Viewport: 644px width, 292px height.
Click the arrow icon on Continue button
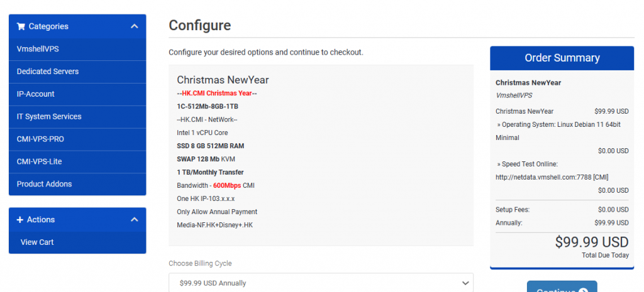(583, 290)
